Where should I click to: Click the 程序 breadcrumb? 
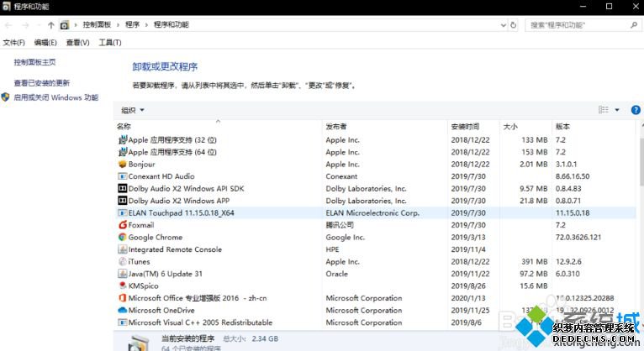pos(132,24)
